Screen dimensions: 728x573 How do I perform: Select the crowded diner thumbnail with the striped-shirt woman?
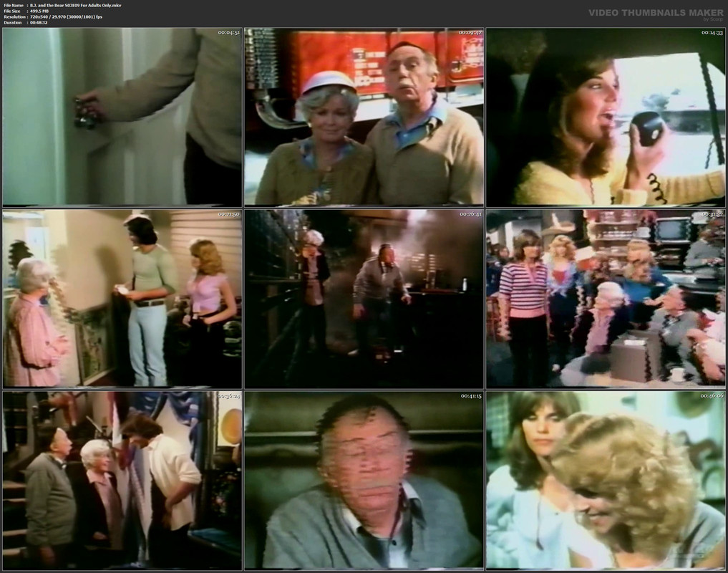606,299
